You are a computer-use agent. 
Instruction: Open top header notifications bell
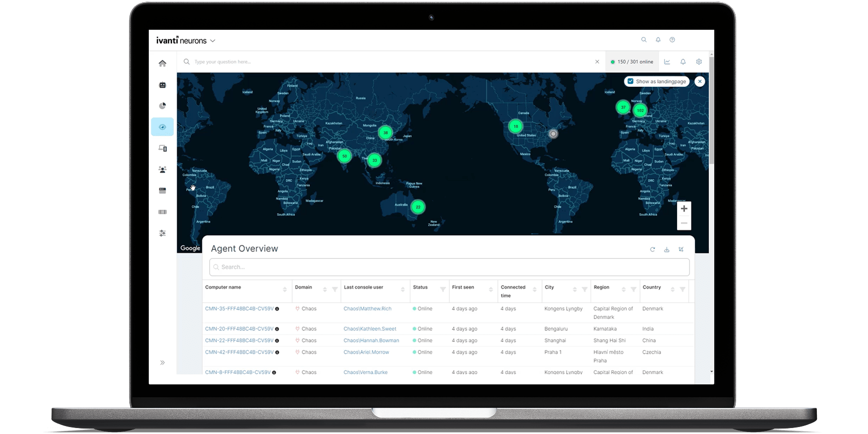658,40
